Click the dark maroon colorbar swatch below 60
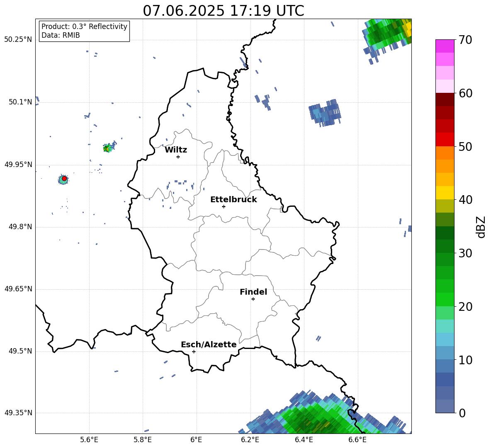The image size is (491, 448). pos(445,99)
